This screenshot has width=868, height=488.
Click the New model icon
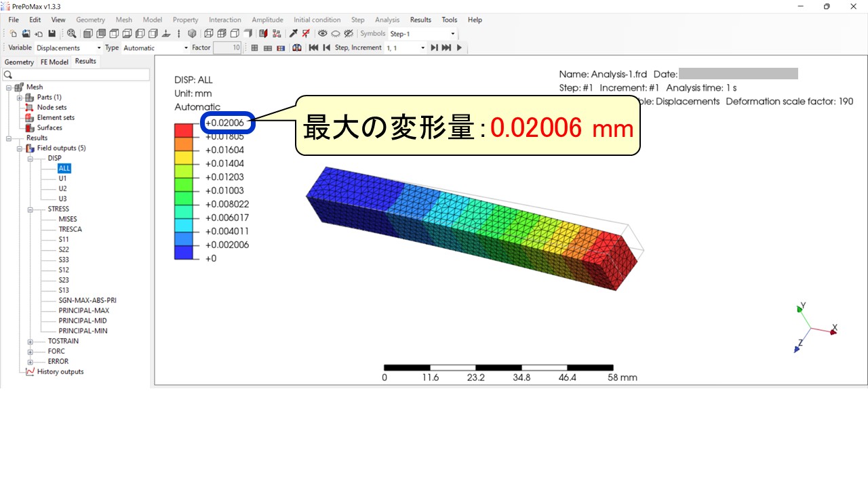13,33
